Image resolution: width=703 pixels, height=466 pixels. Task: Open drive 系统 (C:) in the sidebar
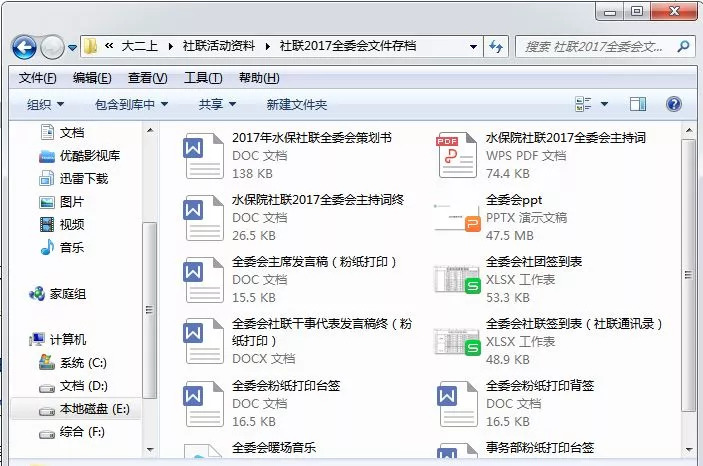click(73, 362)
